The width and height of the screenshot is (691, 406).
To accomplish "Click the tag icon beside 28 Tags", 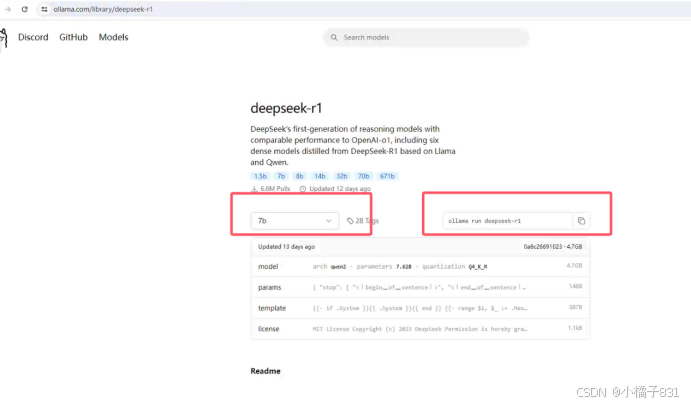I will [350, 221].
